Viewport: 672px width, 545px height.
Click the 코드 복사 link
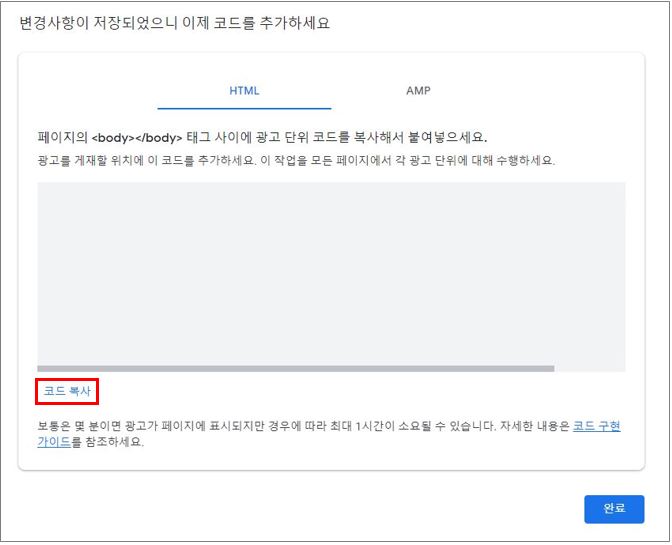pyautogui.click(x=67, y=391)
